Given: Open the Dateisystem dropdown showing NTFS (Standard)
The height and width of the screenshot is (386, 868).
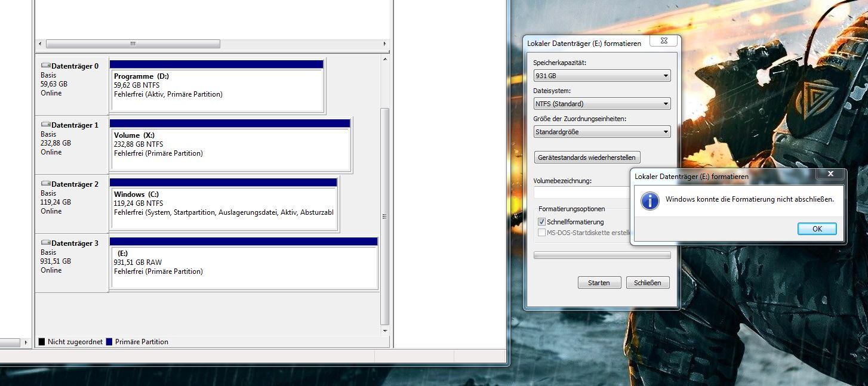Looking at the screenshot, I should (x=602, y=104).
